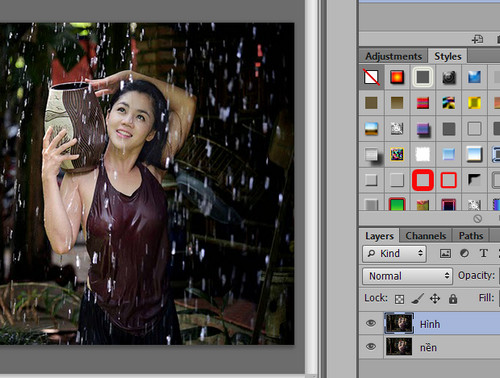Apply the light blue style swatch
Viewport: 500px width, 378px height.
[449, 154]
